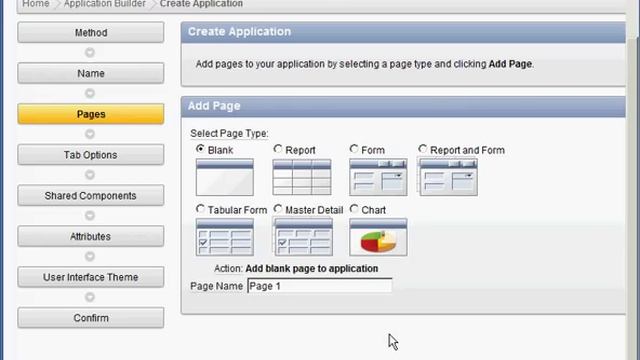The width and height of the screenshot is (640, 360).
Task: Open the Shared Components step
Action: tap(91, 196)
